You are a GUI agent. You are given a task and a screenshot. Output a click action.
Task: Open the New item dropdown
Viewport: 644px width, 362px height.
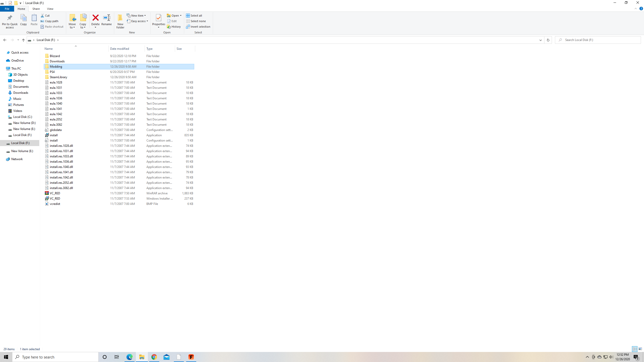136,16
